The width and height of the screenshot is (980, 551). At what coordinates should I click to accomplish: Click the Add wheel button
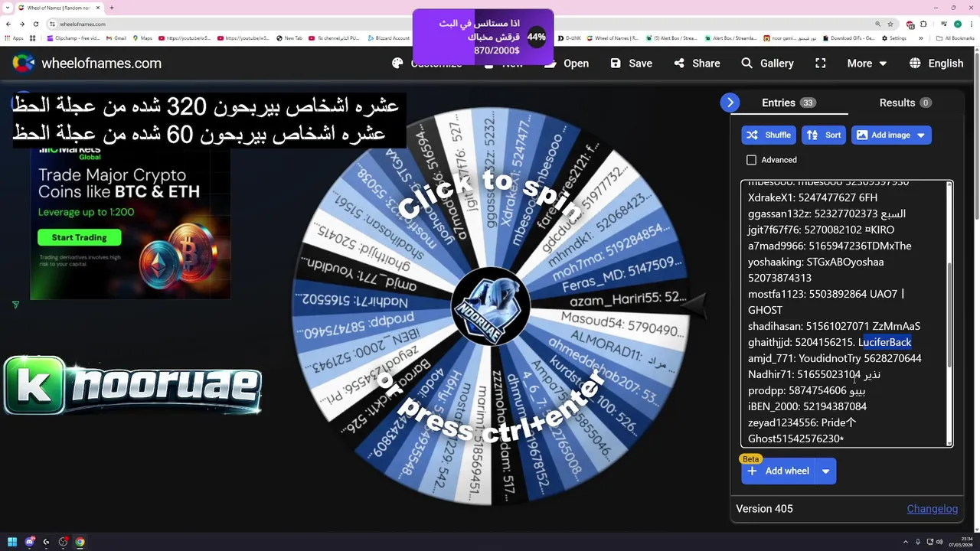pos(779,471)
